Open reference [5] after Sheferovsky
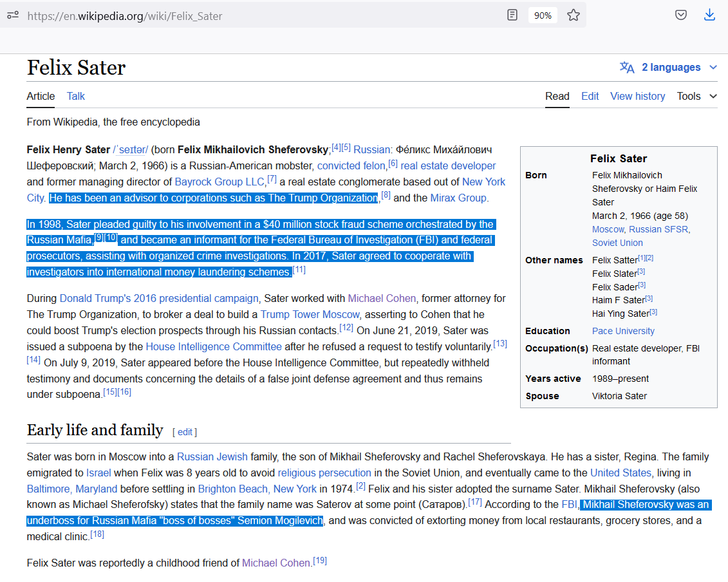The image size is (728, 582). point(346,147)
